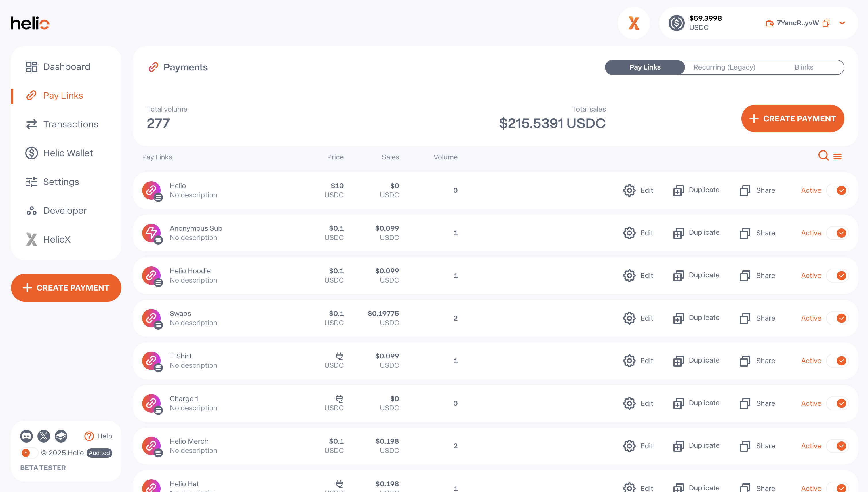
Task: Click the Audited badge
Action: 99,453
